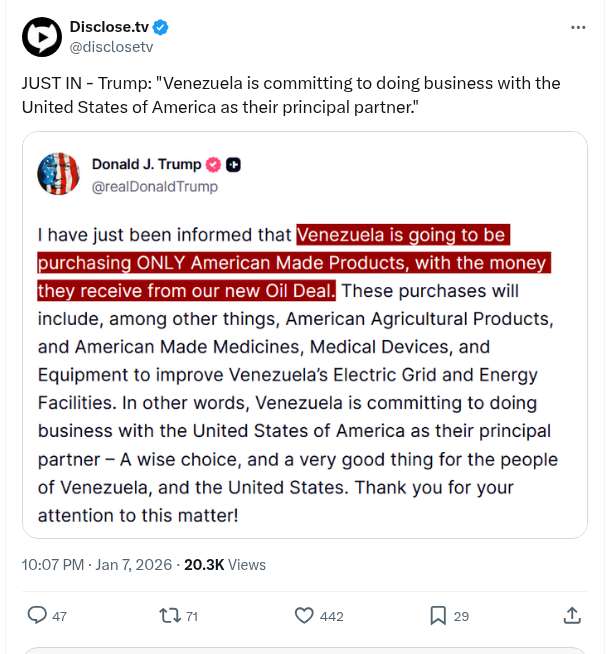Click the reply speech bubble icon
608x654 pixels.
tap(37, 615)
